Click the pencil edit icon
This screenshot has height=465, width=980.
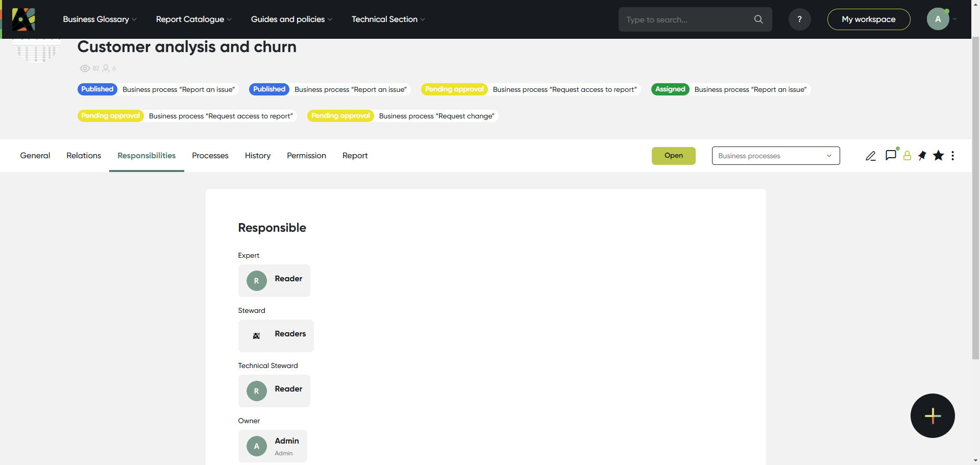(x=870, y=156)
